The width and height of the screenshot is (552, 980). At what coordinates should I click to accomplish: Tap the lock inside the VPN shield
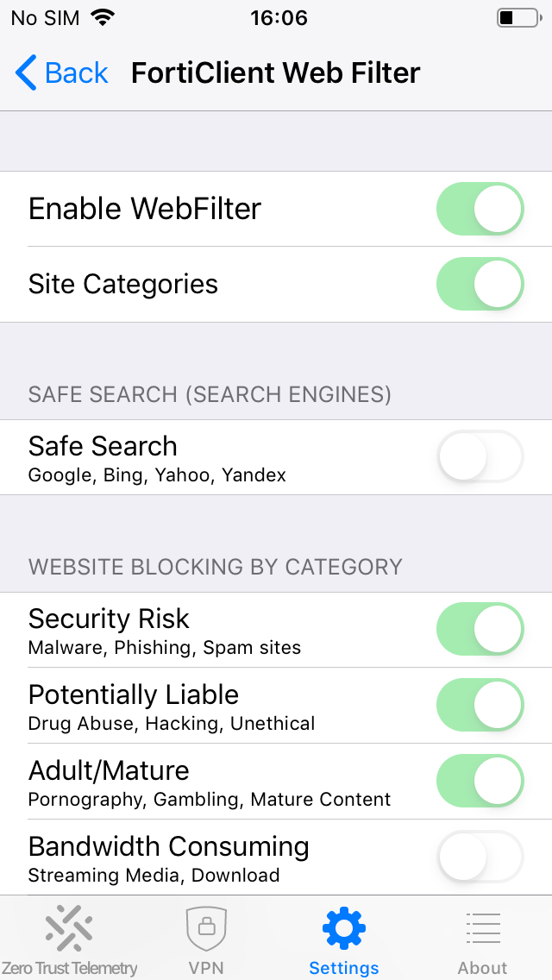pos(207,930)
